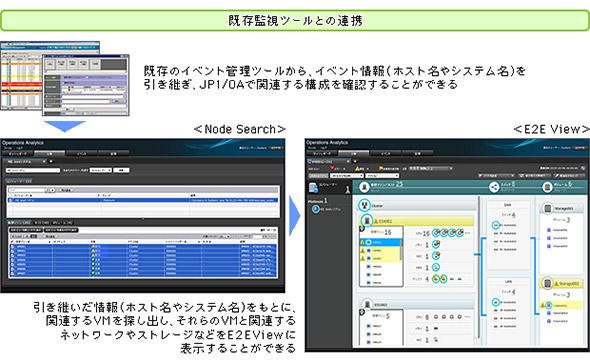Click second black action button above VM results

click(x=61, y=230)
